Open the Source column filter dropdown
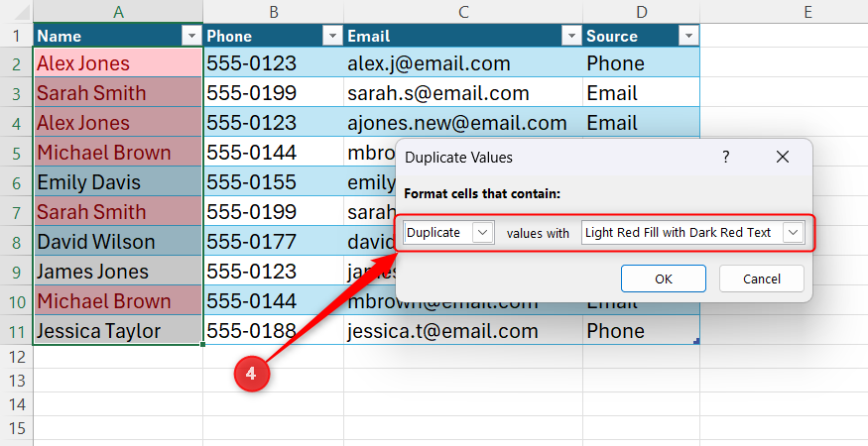 tap(688, 36)
